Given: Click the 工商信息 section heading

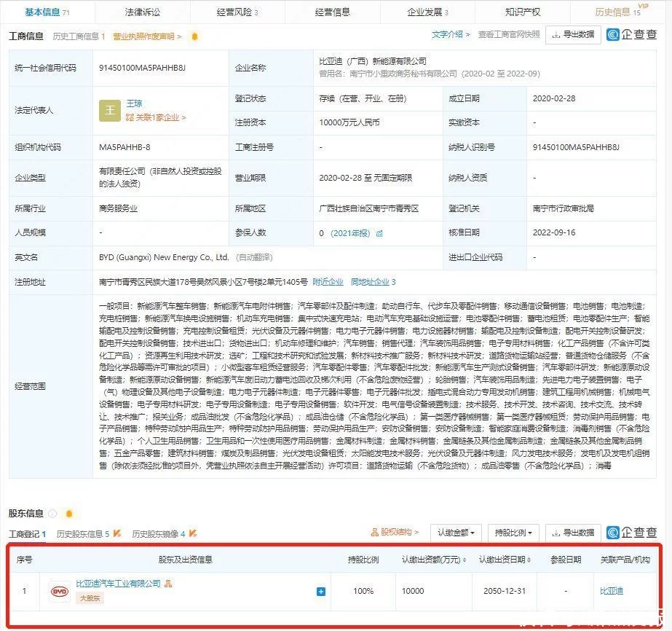Looking at the screenshot, I should point(26,36).
